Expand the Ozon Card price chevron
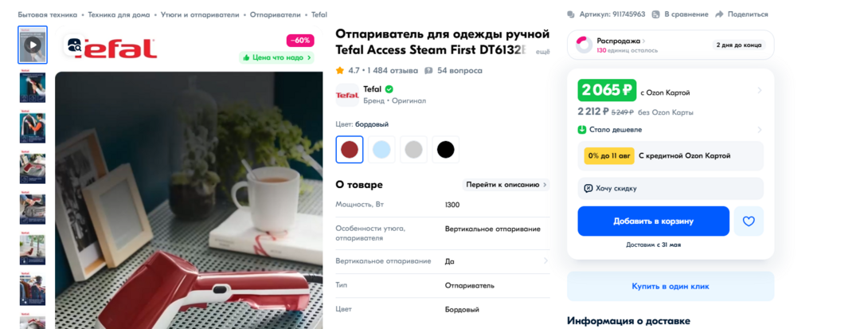The image size is (868, 329). (x=760, y=90)
